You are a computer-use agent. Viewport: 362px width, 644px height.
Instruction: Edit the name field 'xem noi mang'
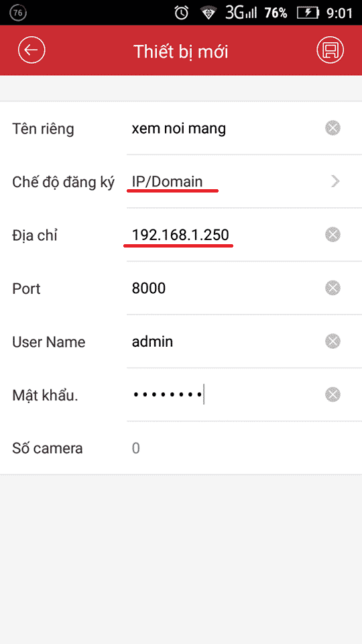click(x=179, y=129)
